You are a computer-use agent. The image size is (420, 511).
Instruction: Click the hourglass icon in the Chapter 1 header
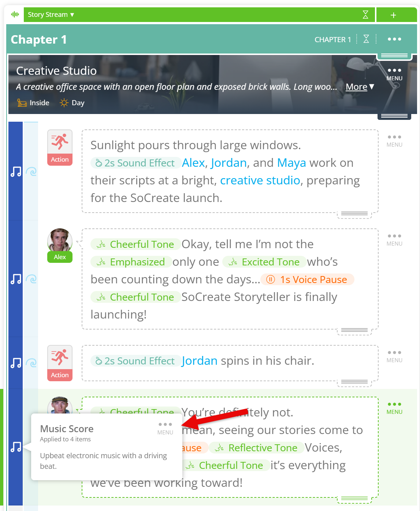click(x=366, y=39)
